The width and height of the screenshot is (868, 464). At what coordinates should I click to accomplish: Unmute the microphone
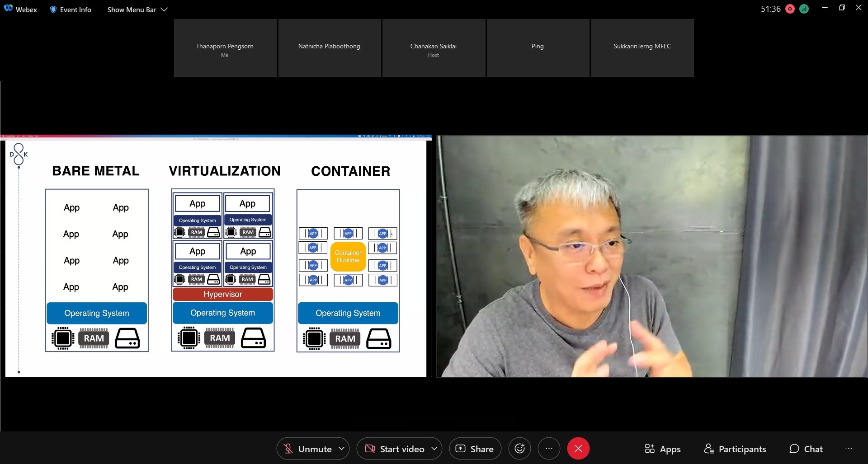[x=307, y=449]
